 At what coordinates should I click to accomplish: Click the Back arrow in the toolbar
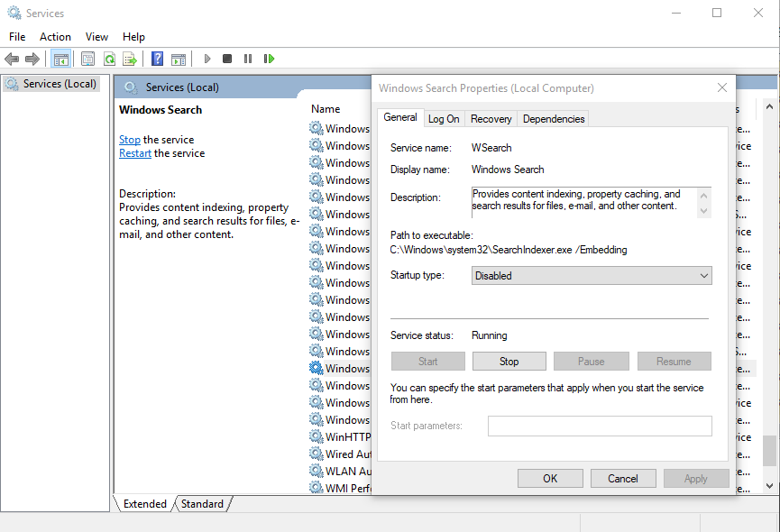12,59
